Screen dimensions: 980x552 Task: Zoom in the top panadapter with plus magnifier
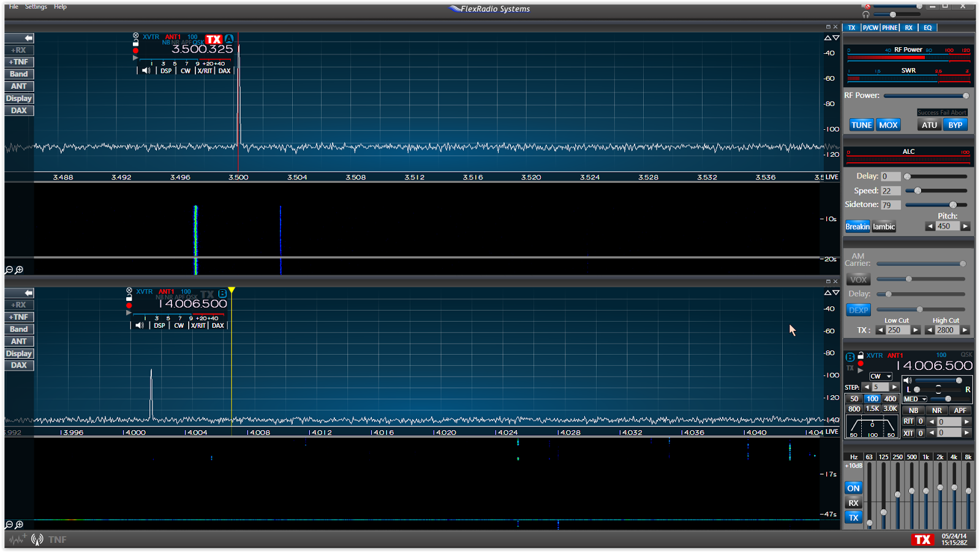tap(20, 270)
